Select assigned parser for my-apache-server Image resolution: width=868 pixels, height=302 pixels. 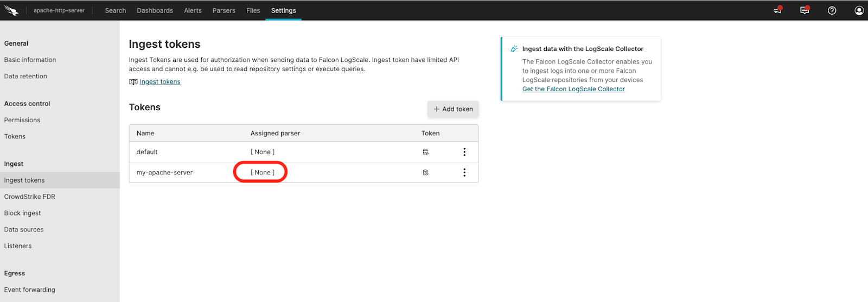tap(263, 173)
